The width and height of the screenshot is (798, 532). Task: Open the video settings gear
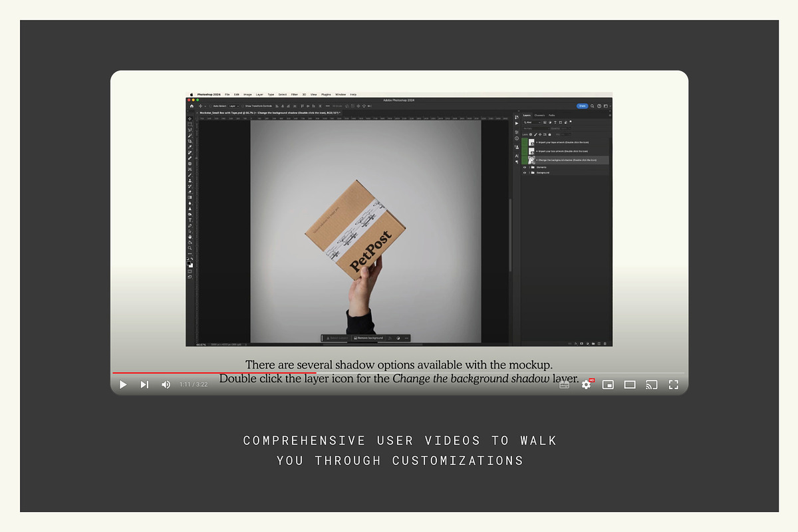(586, 384)
